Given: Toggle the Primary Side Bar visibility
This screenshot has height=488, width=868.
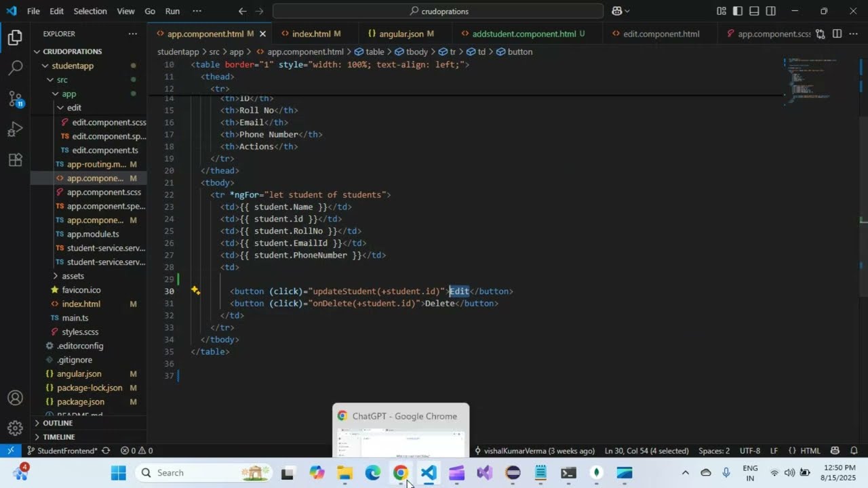Looking at the screenshot, I should tap(737, 11).
